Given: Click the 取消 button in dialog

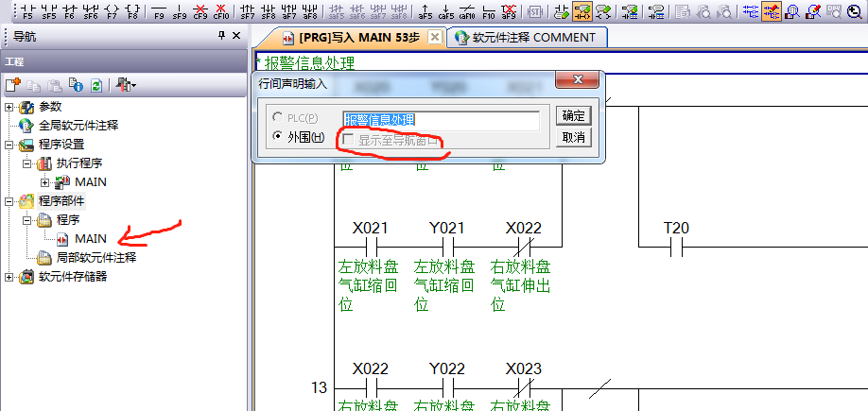Looking at the screenshot, I should click(573, 137).
